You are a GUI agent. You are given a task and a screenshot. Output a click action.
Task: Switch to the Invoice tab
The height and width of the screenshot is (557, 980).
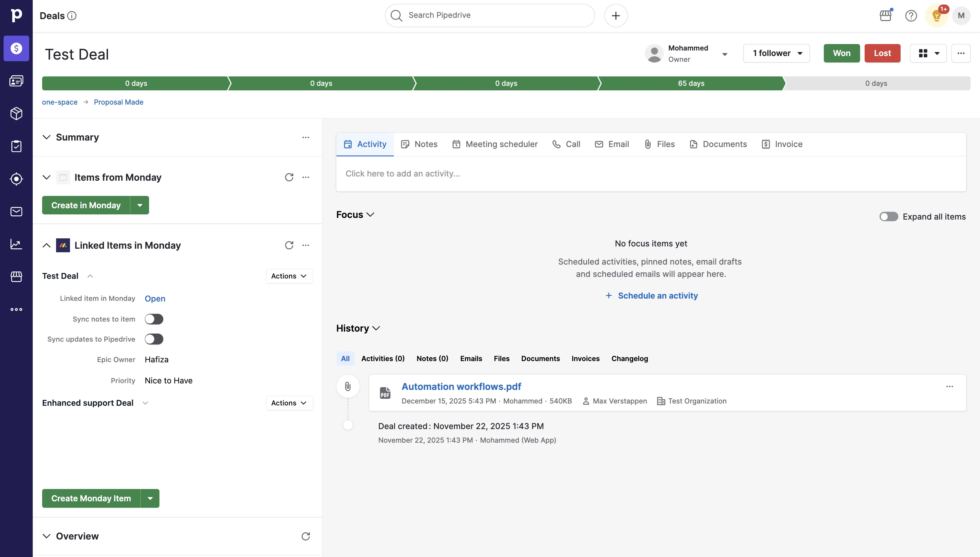pyautogui.click(x=782, y=144)
